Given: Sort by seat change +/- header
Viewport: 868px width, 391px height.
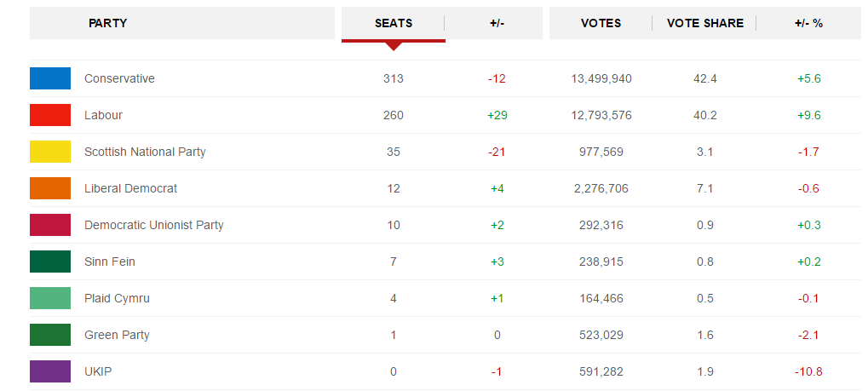Looking at the screenshot, I should 497,23.
